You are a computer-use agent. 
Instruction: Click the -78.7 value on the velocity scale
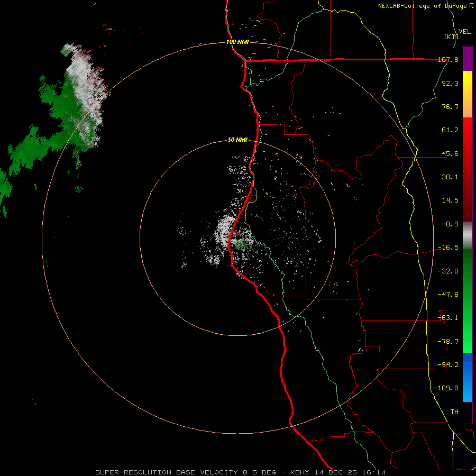[x=448, y=342]
